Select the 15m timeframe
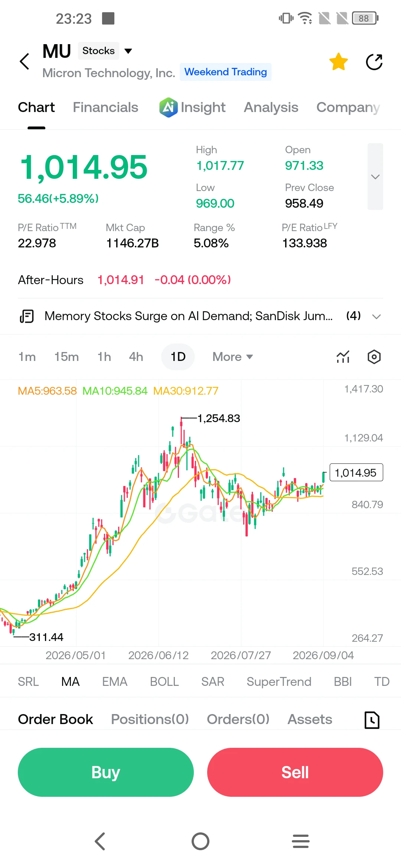Image resolution: width=401 pixels, height=868 pixels. pyautogui.click(x=66, y=357)
